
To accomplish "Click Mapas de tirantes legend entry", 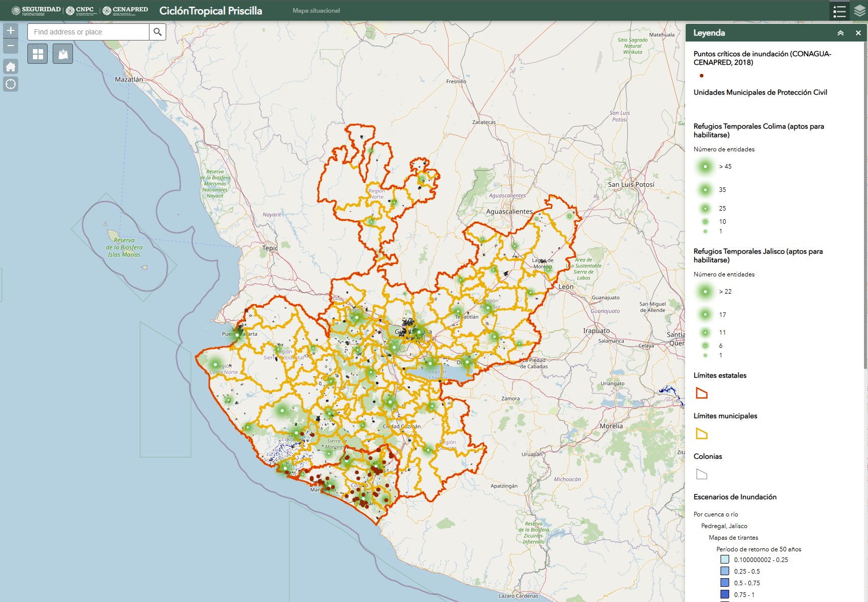I will click(733, 538).
